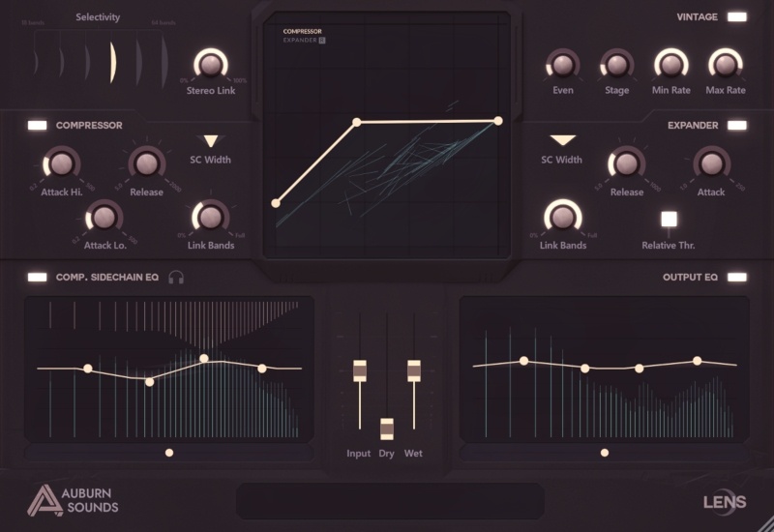
Task: Toggle the Output EQ switch
Action: (x=737, y=278)
